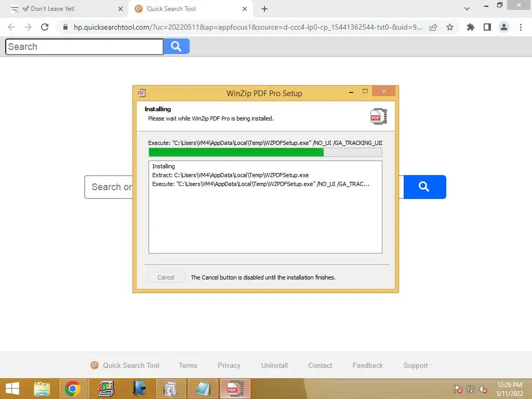Open the blue door taskbar icon
The height and width of the screenshot is (399, 532).
tap(139, 389)
